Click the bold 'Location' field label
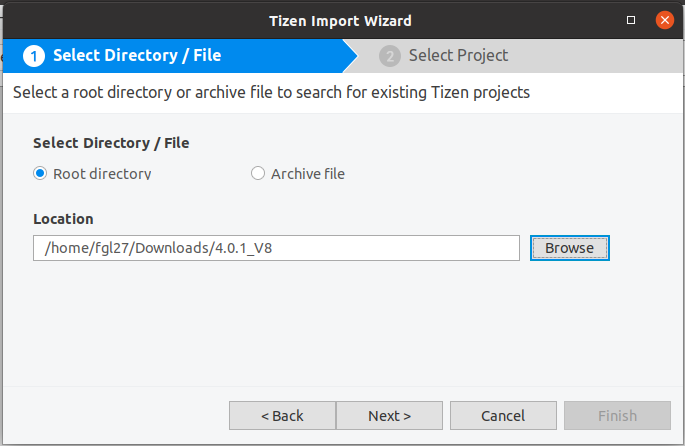Screen dimensions: 685x446 [63, 219]
